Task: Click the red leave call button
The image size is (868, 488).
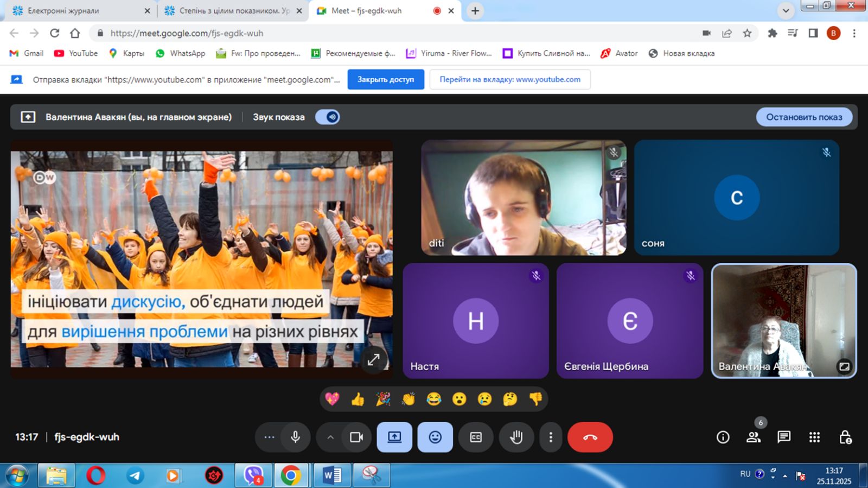Action: click(x=590, y=437)
